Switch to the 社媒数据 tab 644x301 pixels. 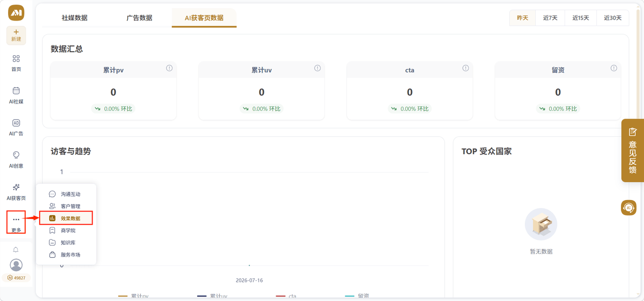tap(74, 18)
